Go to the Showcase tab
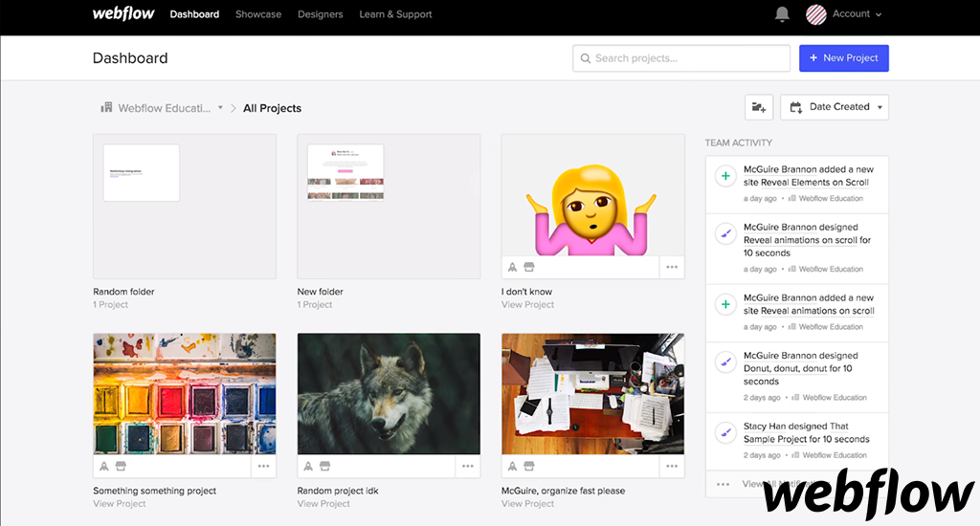This screenshot has width=980, height=526. click(x=258, y=14)
